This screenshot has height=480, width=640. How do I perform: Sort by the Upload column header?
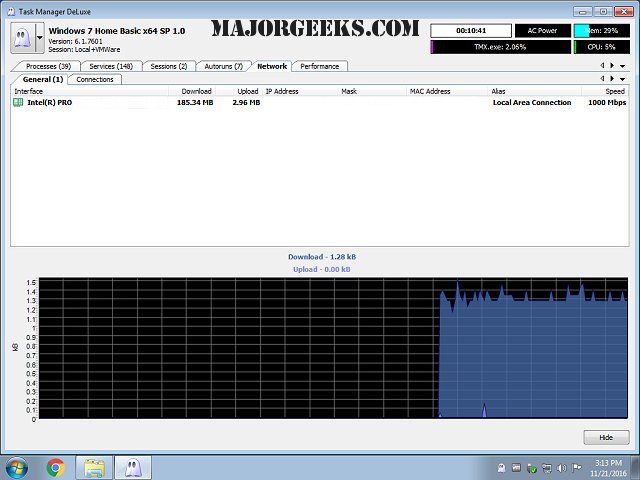click(x=239, y=91)
